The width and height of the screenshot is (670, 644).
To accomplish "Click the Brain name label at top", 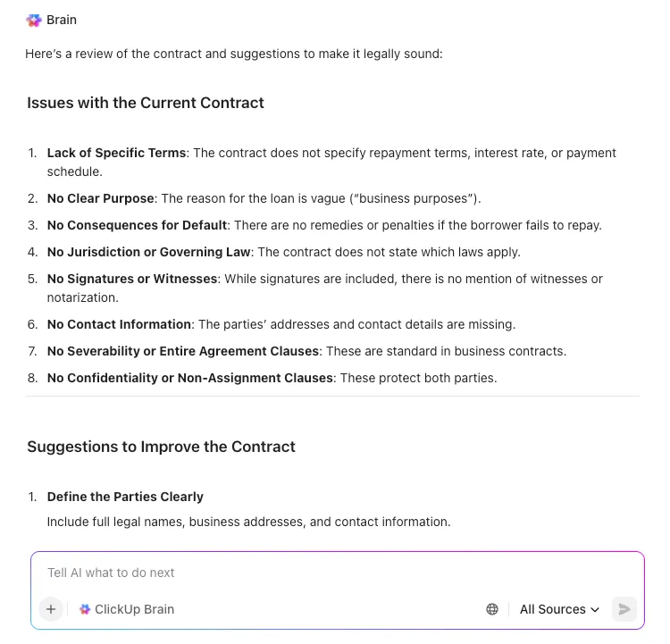I will [x=62, y=20].
